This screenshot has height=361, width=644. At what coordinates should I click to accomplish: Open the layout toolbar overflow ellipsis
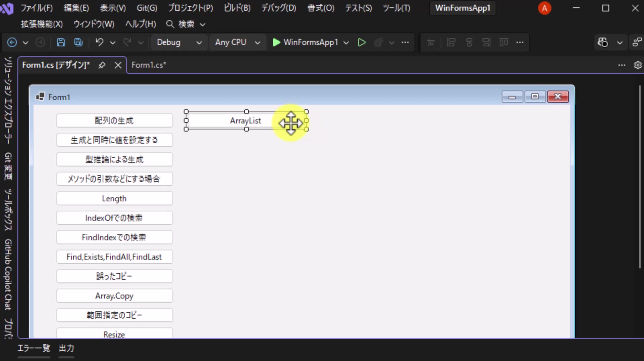520,42
